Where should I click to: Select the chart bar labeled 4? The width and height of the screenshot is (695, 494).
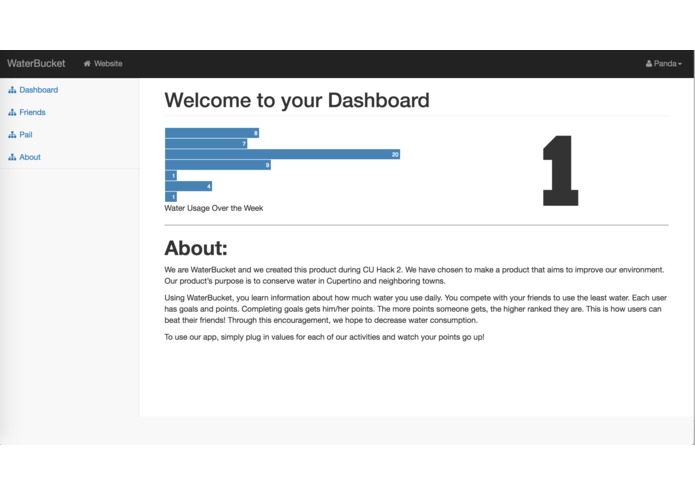[188, 186]
